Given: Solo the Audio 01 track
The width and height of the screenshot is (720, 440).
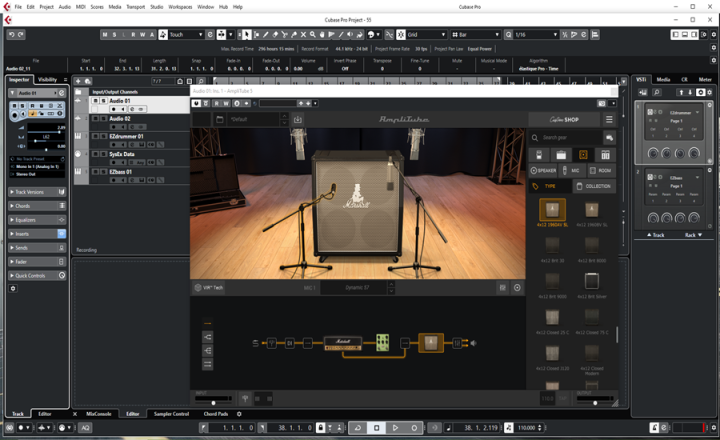Looking at the screenshot, I should click(x=104, y=101).
